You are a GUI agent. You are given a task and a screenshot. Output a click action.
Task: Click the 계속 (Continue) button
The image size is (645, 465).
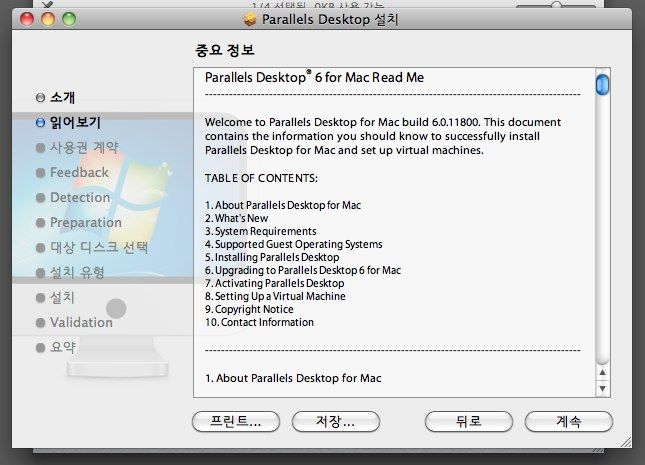[x=568, y=421]
